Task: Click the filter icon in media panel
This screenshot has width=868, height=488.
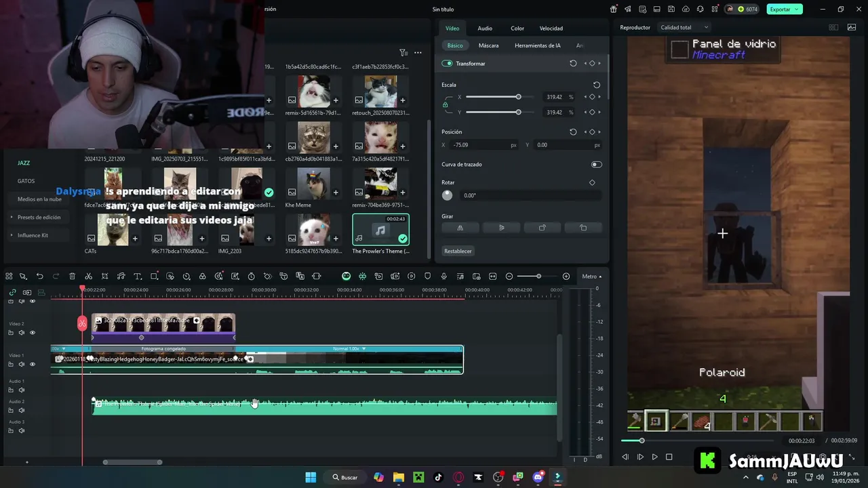Action: click(403, 53)
